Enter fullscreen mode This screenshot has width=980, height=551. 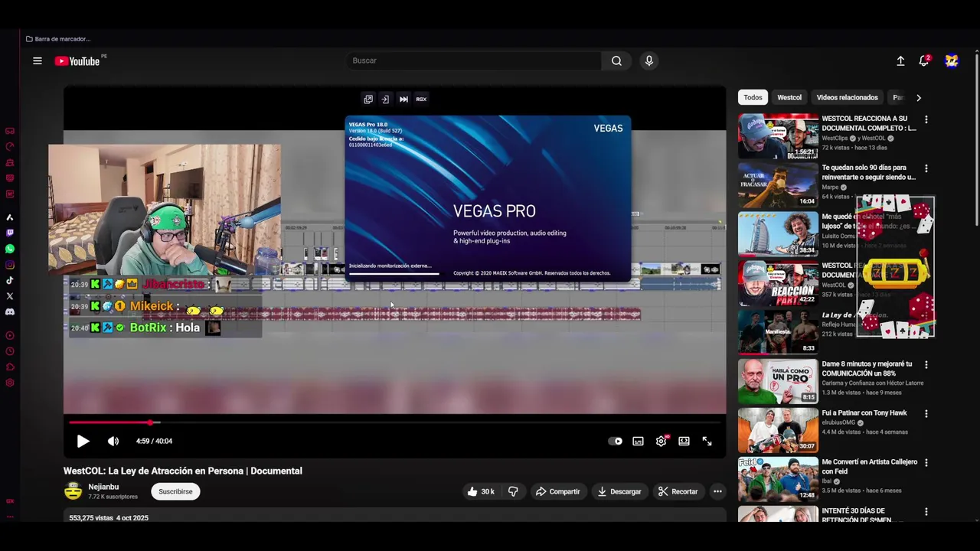click(x=707, y=441)
